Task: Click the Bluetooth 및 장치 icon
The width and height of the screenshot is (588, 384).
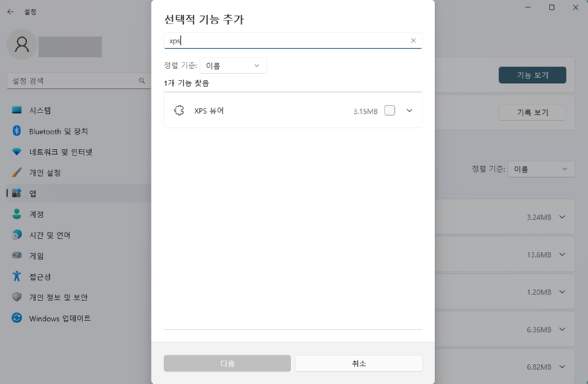Action: (16, 131)
